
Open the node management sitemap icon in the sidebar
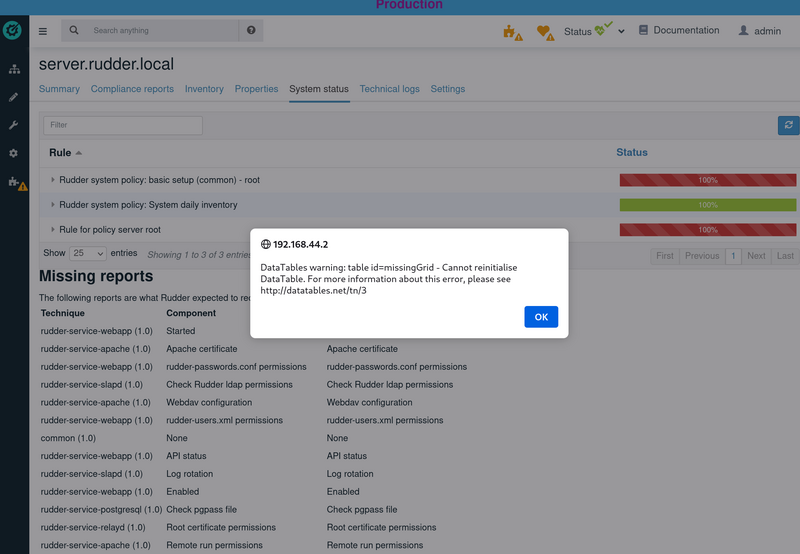(14, 69)
